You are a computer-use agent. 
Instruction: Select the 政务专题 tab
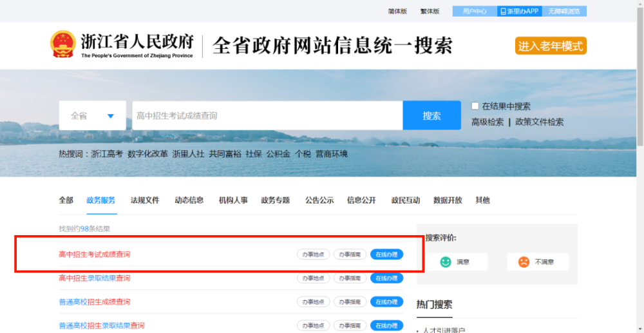[276, 200]
